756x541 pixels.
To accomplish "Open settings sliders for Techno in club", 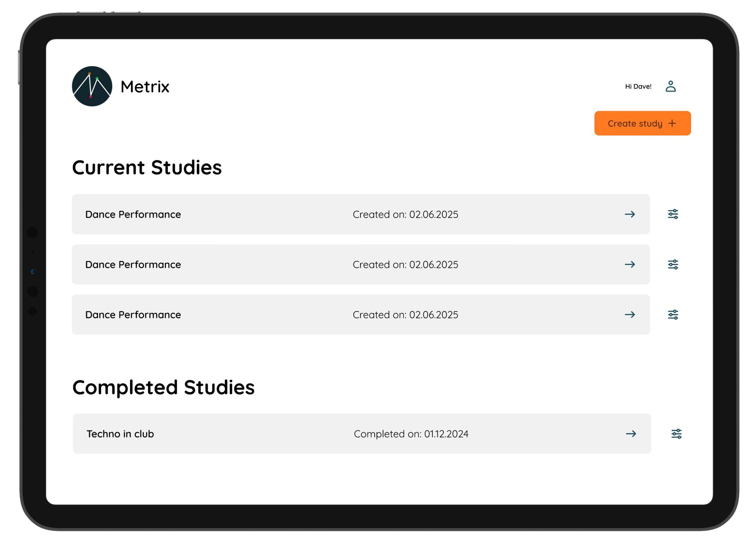I will click(x=676, y=434).
